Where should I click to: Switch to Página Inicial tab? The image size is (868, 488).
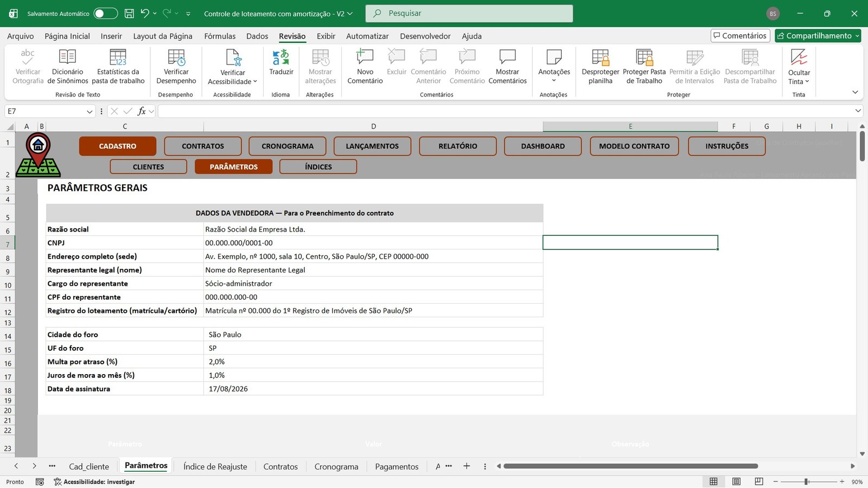(x=67, y=36)
